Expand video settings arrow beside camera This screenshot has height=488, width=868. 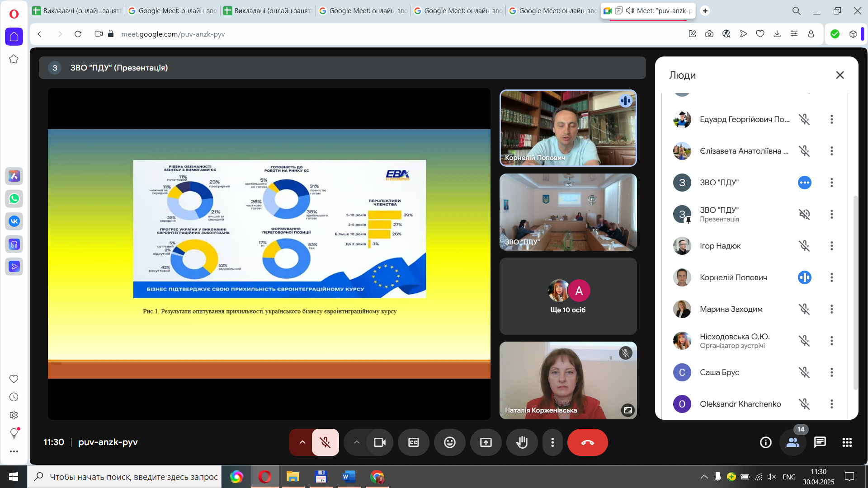[x=357, y=442]
